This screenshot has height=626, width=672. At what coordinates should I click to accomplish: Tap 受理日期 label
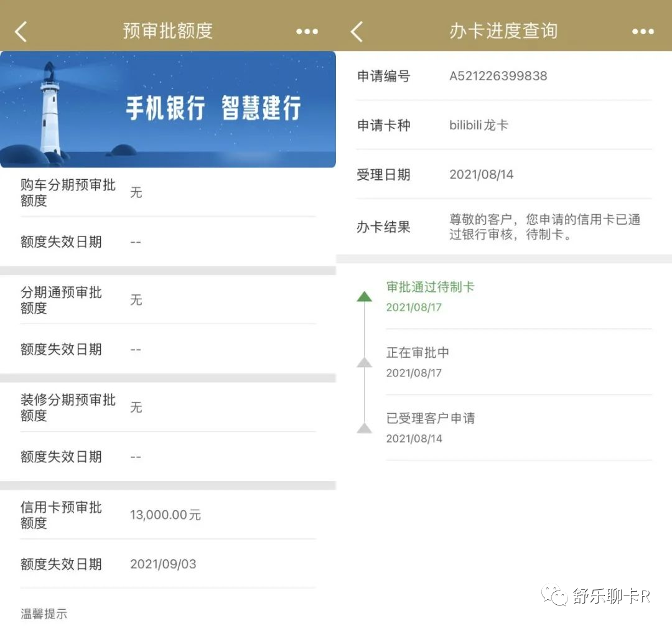[x=383, y=174]
